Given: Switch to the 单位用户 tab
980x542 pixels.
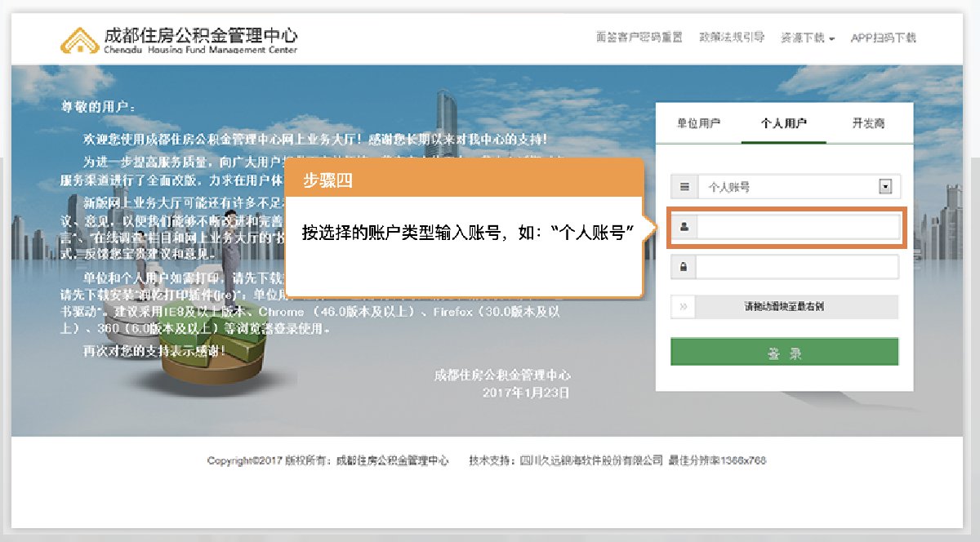Looking at the screenshot, I should [698, 123].
